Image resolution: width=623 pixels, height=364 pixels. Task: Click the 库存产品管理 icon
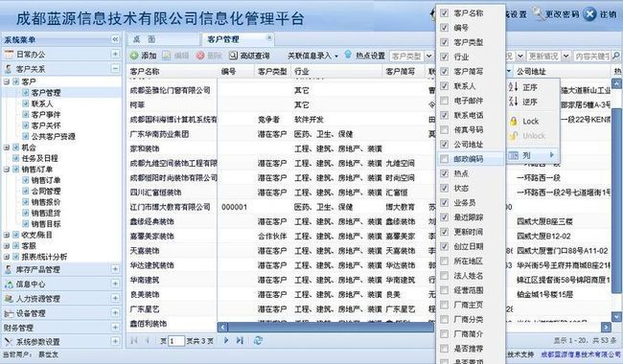(9, 269)
